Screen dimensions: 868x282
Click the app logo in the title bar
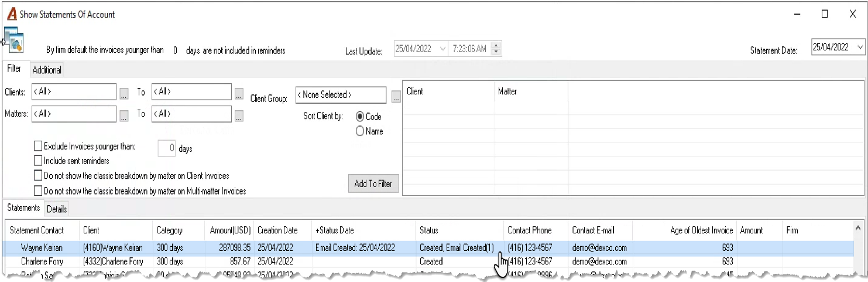pos(12,14)
